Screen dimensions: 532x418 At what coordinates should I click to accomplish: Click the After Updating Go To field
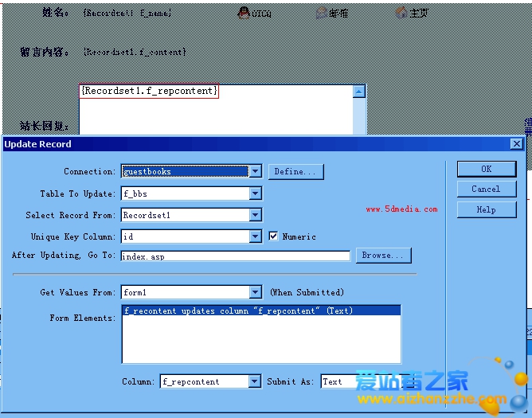235,256
